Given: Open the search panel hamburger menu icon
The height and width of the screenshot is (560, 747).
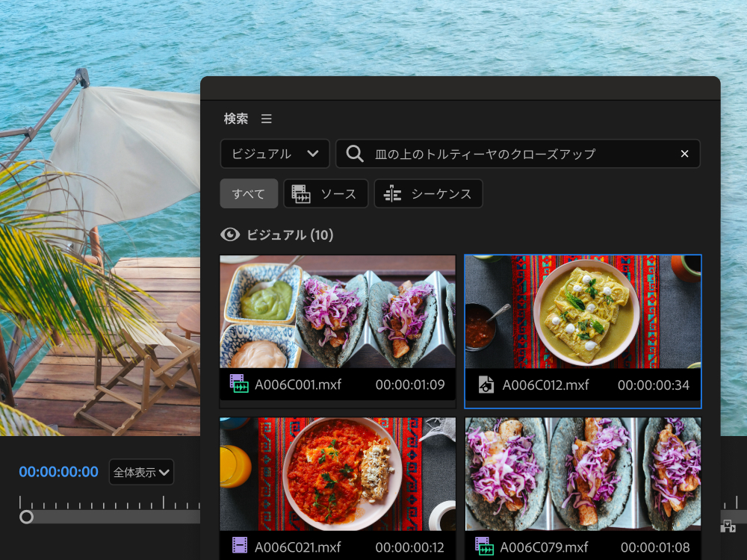Looking at the screenshot, I should 266,118.
